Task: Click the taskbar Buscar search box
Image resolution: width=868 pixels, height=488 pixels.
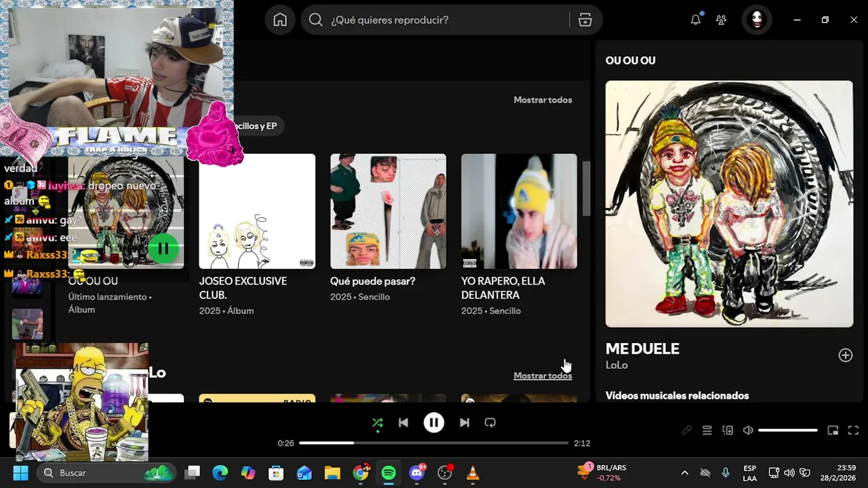Action: point(106,472)
